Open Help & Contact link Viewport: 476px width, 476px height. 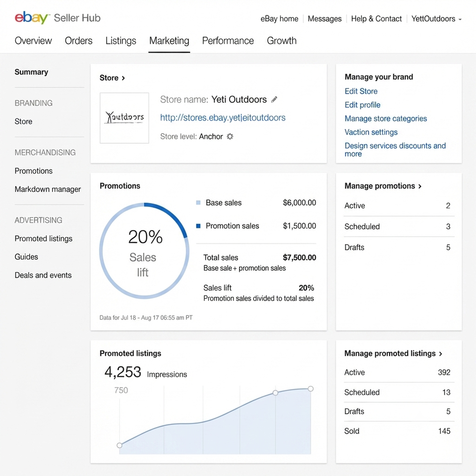(376, 19)
